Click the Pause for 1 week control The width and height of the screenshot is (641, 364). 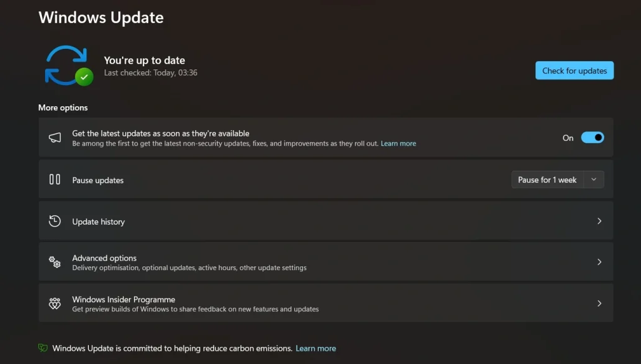coord(546,179)
